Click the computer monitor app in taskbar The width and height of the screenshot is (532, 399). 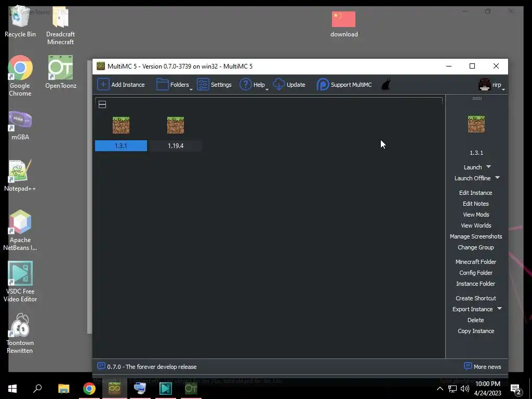140,389
